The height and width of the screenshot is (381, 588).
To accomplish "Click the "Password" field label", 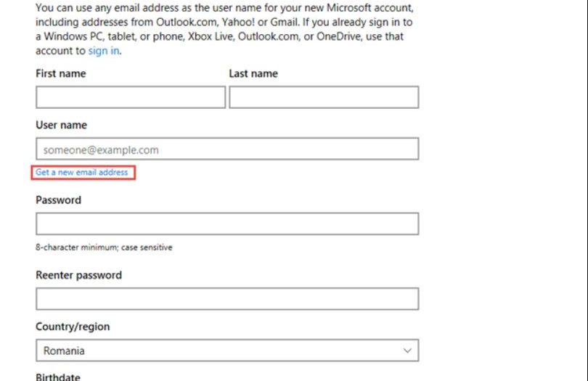I will [x=58, y=200].
